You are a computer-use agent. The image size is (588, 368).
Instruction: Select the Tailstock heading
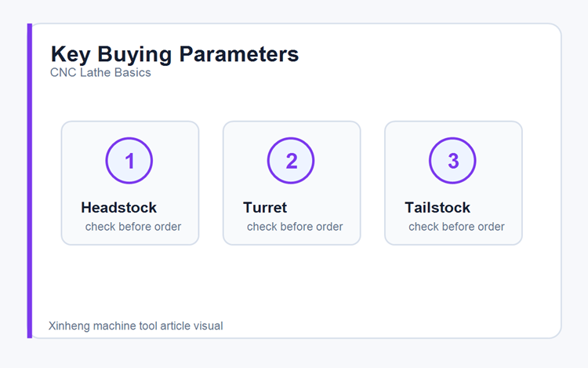pyautogui.click(x=437, y=207)
